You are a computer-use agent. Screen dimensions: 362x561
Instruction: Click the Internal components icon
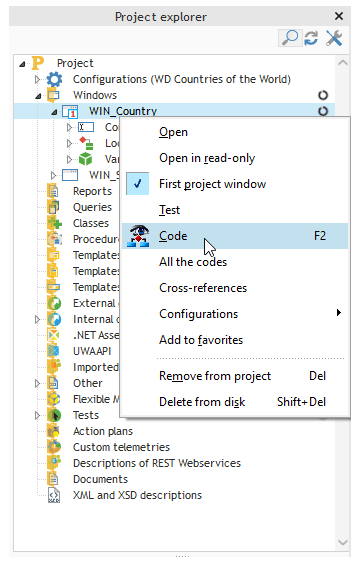54,319
